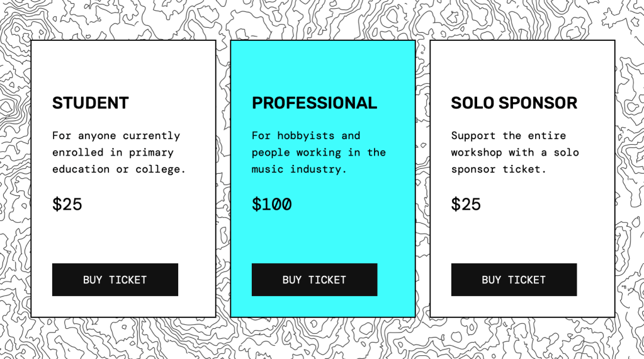The height and width of the screenshot is (359, 644).
Task: Click the STUDENT card heading
Action: click(91, 103)
